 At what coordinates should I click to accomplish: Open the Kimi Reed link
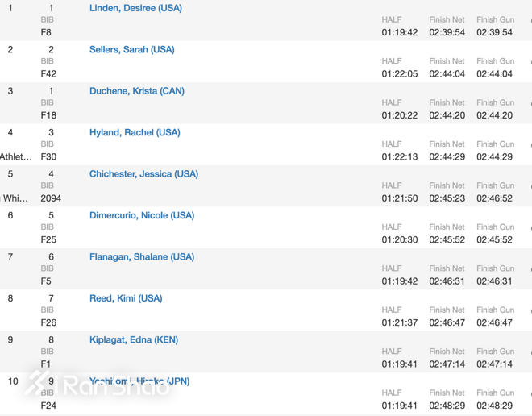[x=126, y=298]
